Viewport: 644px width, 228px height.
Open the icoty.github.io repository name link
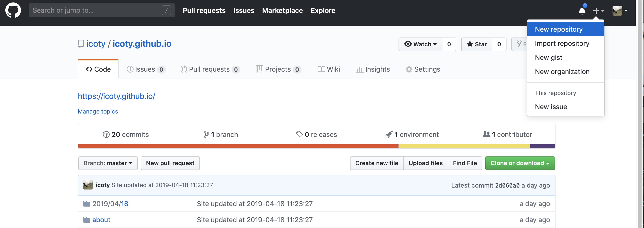click(x=142, y=44)
